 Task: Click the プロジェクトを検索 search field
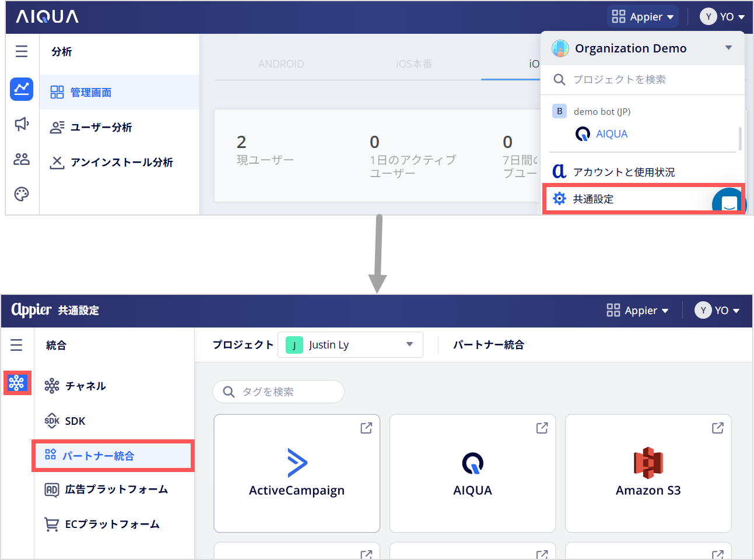point(643,79)
